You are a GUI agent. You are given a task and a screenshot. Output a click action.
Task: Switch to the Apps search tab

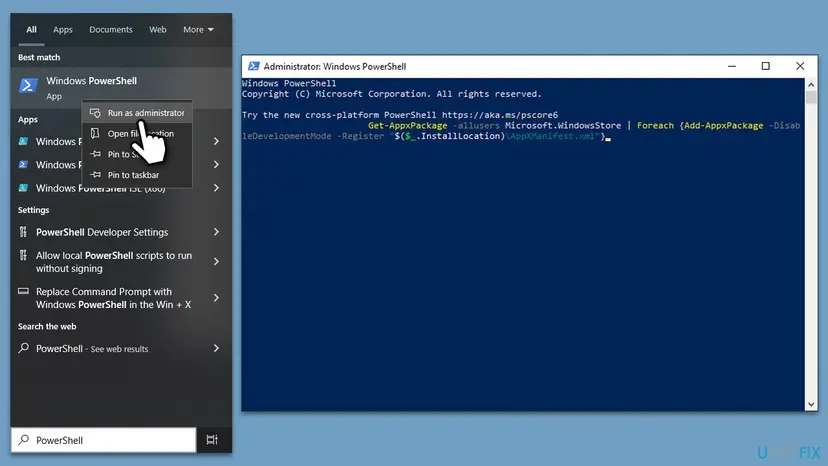pyautogui.click(x=63, y=30)
